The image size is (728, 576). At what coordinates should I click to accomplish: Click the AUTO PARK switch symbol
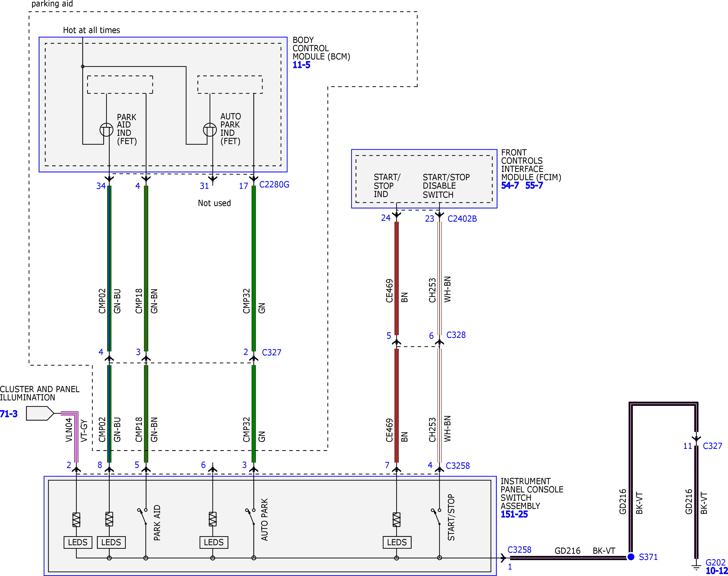[250, 517]
